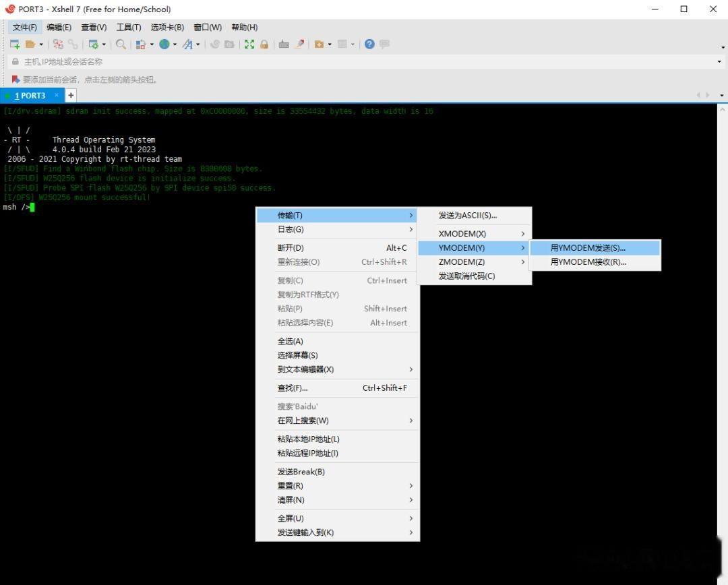
Task: Click the Lock screen padlock icon
Action: (x=264, y=44)
